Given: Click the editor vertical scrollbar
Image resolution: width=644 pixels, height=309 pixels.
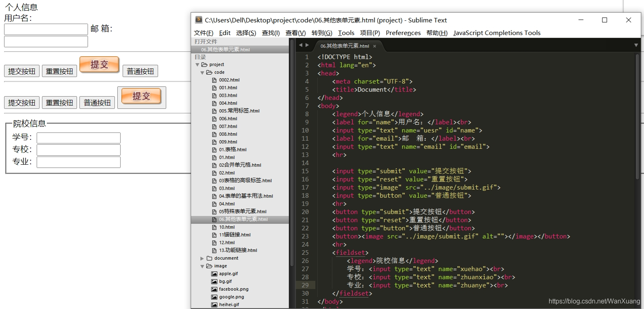Looking at the screenshot, I should point(637,116).
